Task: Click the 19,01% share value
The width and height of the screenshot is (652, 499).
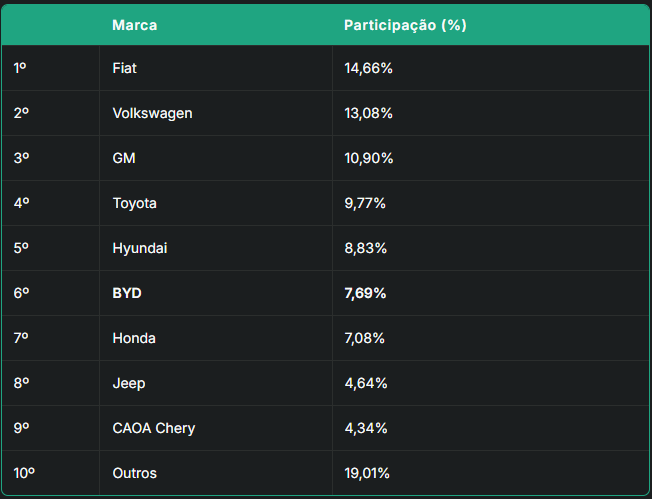Action: tap(367, 473)
